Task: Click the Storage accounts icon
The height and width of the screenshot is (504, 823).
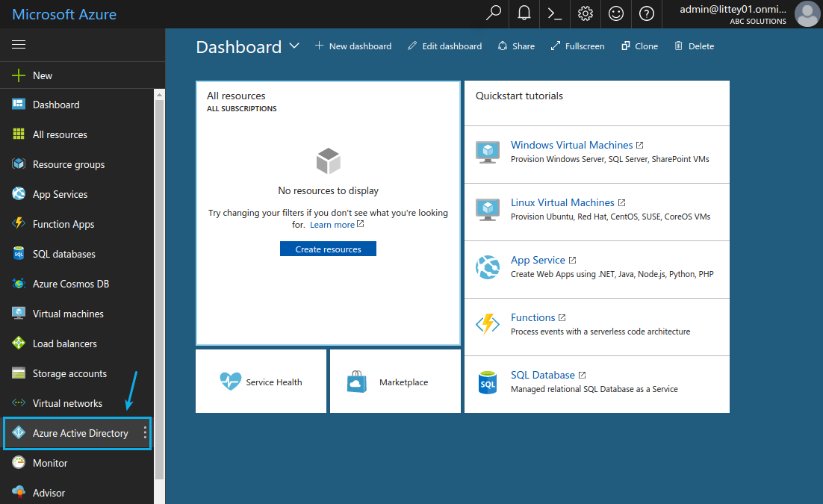Action: [19, 373]
